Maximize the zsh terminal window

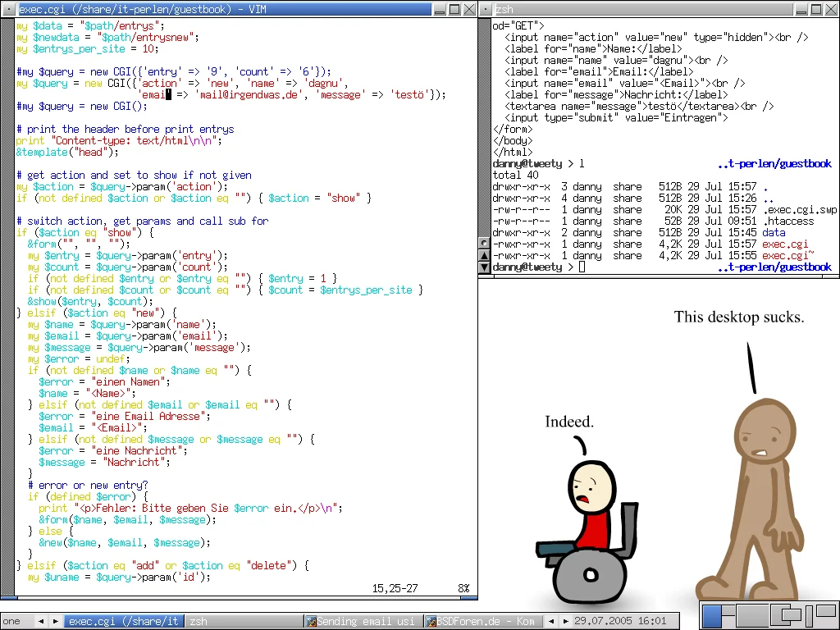(x=816, y=9)
